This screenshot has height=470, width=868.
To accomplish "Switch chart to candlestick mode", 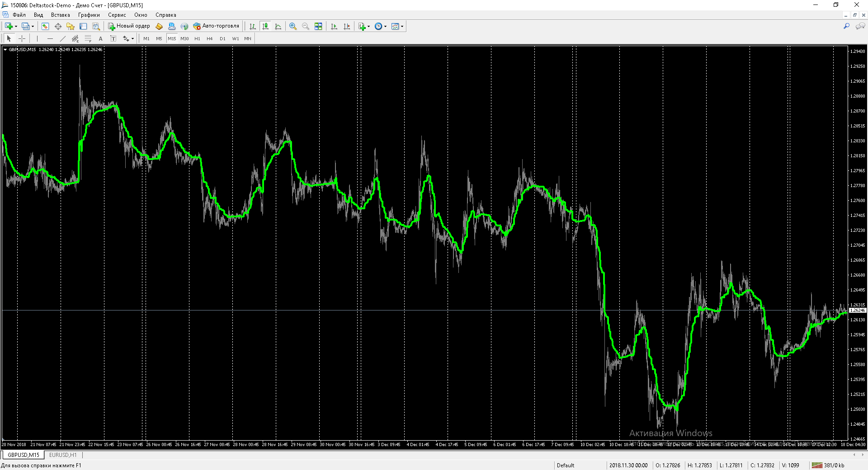I will (x=265, y=26).
